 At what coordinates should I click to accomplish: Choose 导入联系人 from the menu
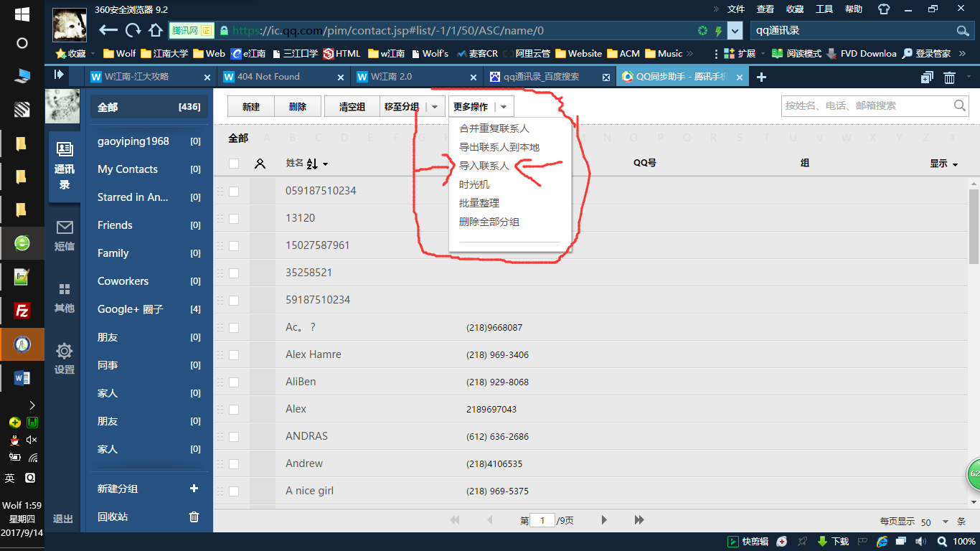tap(484, 166)
